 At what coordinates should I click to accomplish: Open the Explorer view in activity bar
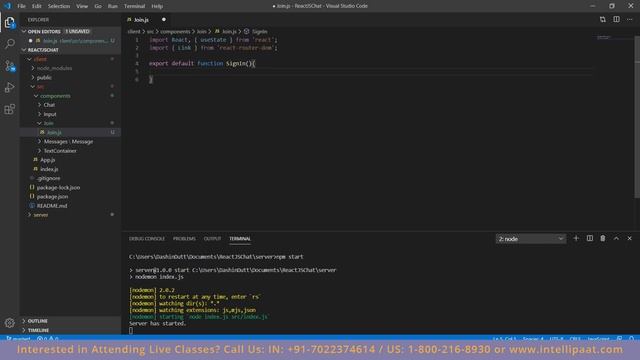(x=10, y=22)
